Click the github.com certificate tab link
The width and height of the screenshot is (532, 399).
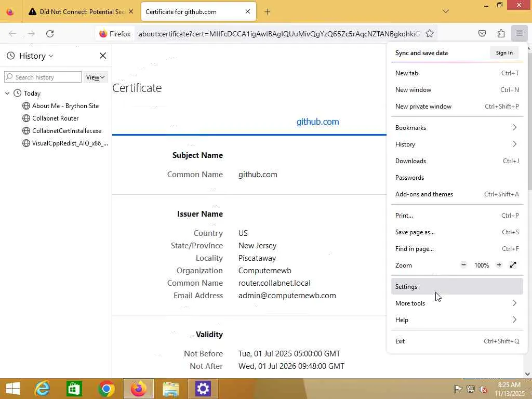[x=317, y=122]
